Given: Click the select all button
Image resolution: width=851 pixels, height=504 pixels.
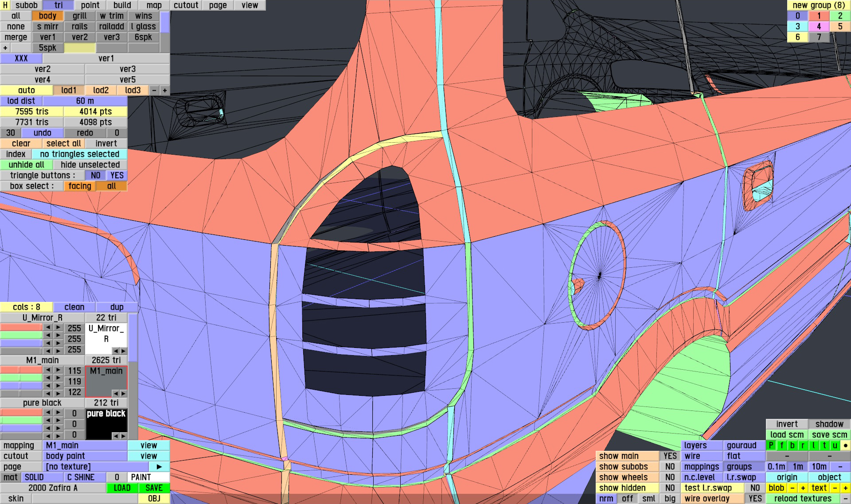Looking at the screenshot, I should (63, 144).
